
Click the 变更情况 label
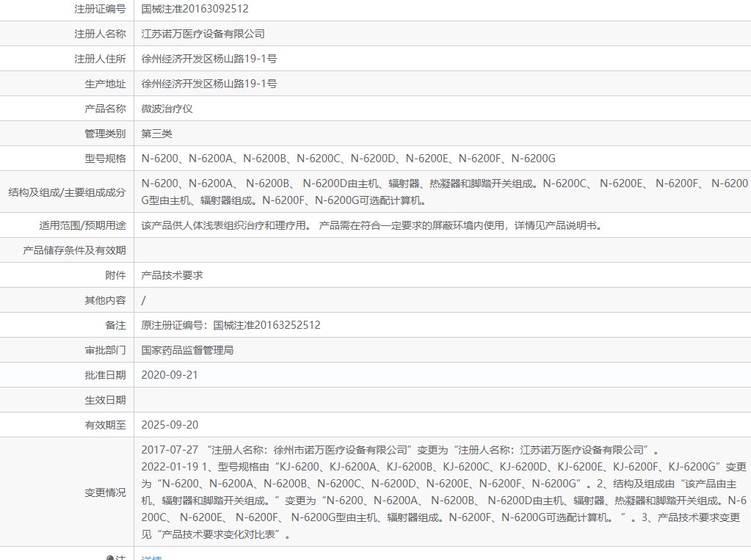(105, 492)
